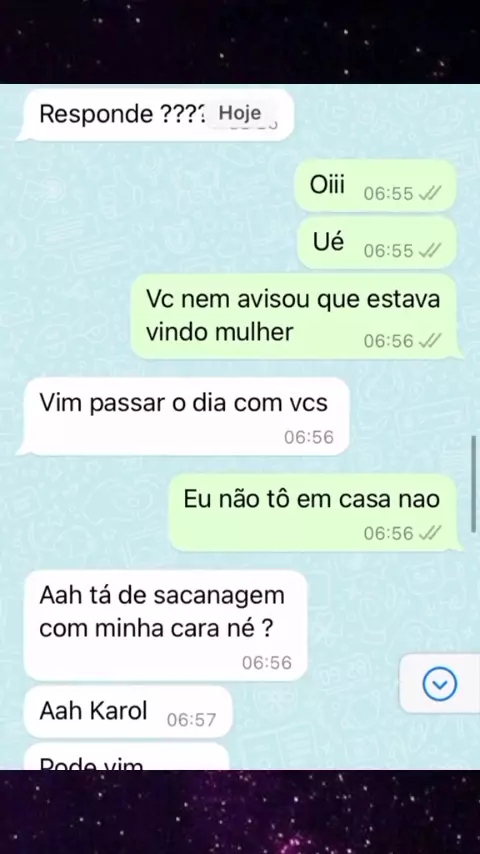Select the 'Ué' sent message
480x854 pixels.
(377, 243)
